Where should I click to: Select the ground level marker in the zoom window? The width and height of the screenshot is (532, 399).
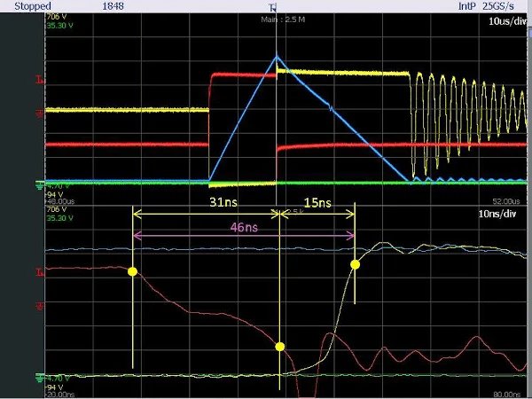tap(39, 377)
